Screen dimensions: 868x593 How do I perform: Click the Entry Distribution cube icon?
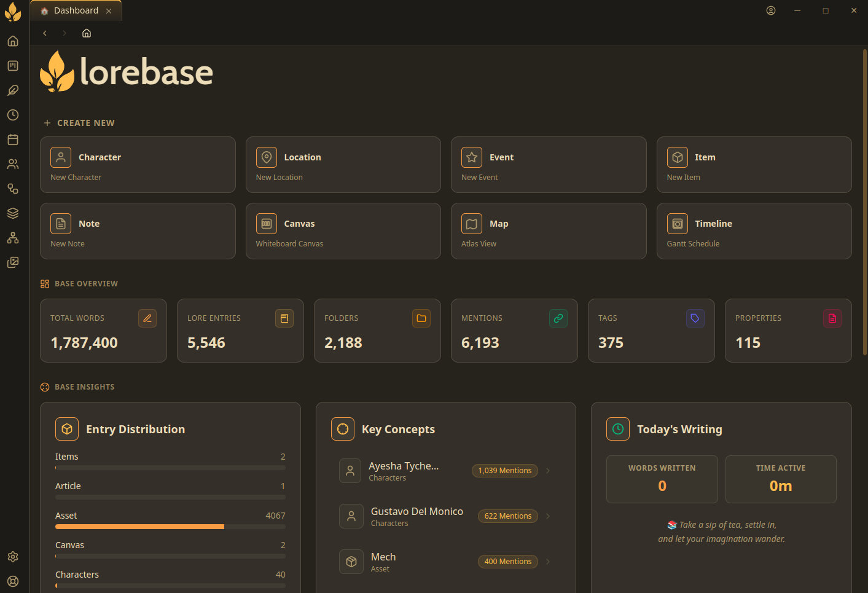pyautogui.click(x=67, y=429)
